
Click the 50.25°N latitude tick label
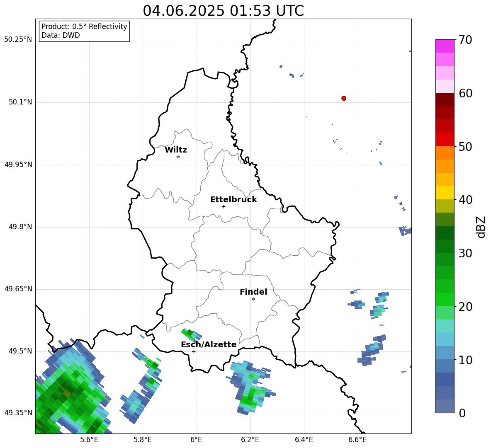pos(18,40)
